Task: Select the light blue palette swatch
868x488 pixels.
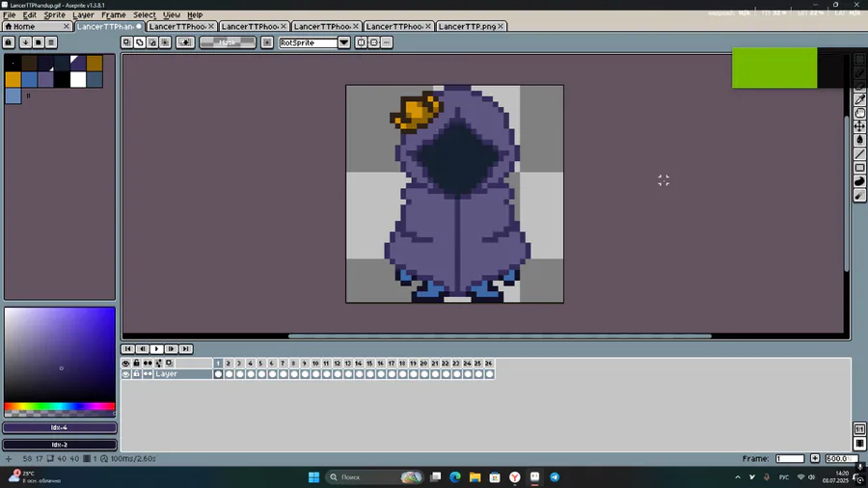Action: [x=13, y=95]
